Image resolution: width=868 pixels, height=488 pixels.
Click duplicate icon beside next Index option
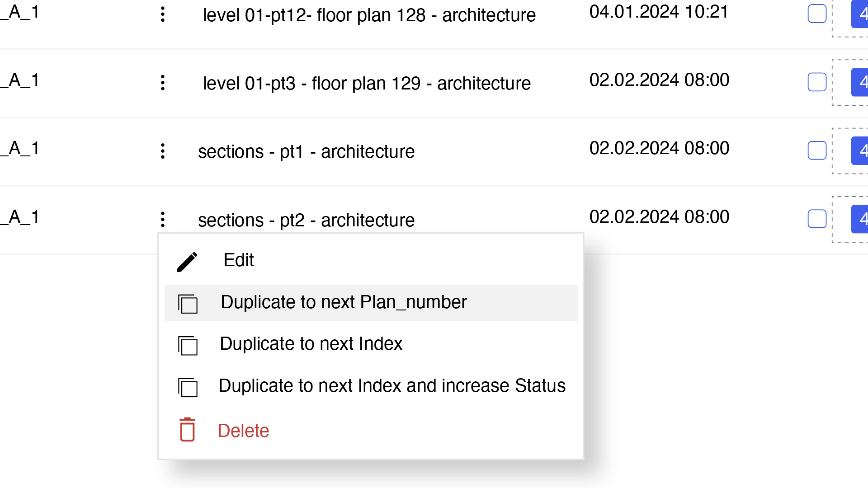tap(188, 345)
